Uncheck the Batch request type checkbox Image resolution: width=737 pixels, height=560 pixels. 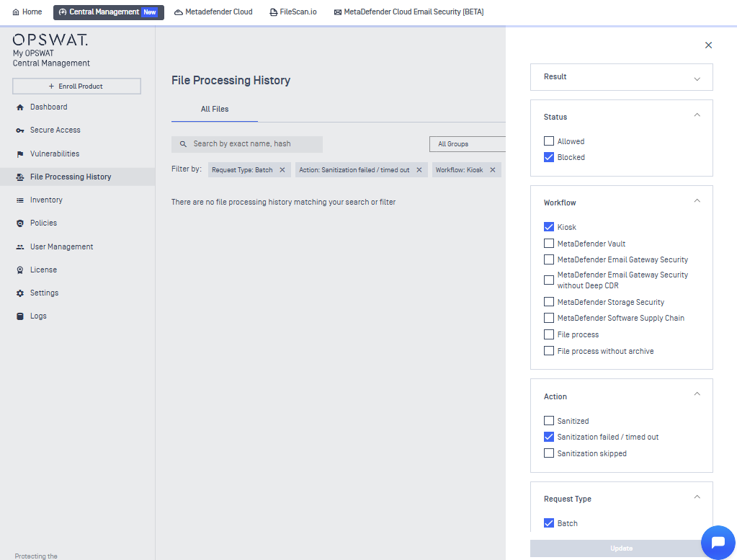click(x=548, y=523)
